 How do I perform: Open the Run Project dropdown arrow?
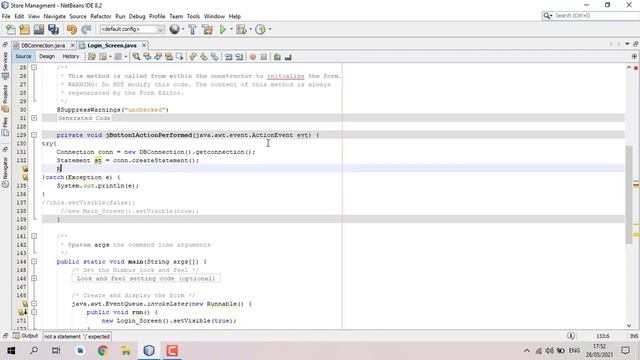pos(231,29)
